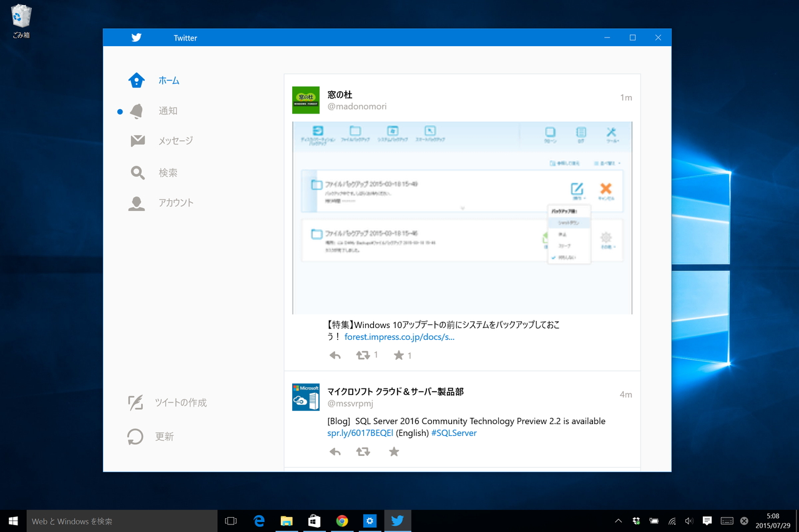Open the Store from the taskbar
The image size is (799, 532).
[314, 521]
